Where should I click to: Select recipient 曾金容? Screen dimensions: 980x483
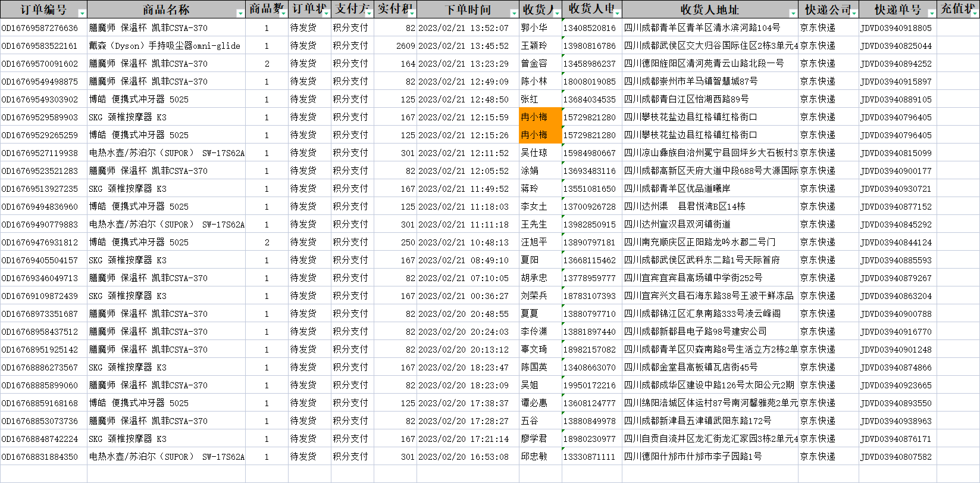(x=540, y=64)
